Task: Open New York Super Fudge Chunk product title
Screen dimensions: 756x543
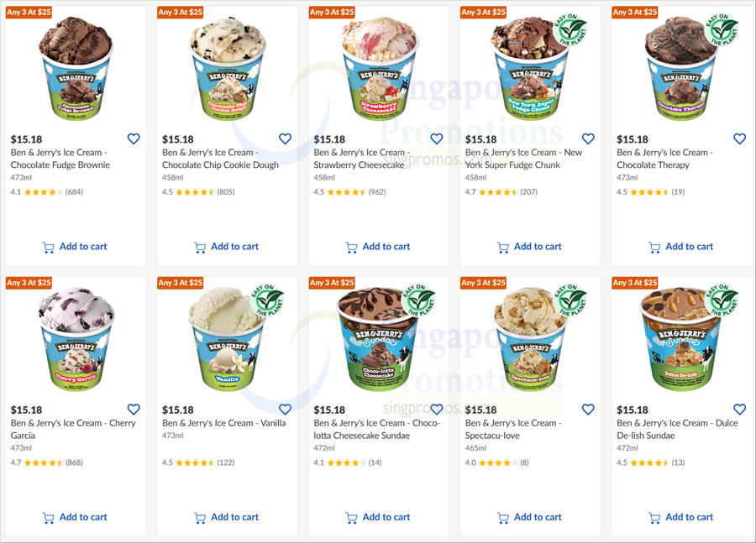Action: 523,159
